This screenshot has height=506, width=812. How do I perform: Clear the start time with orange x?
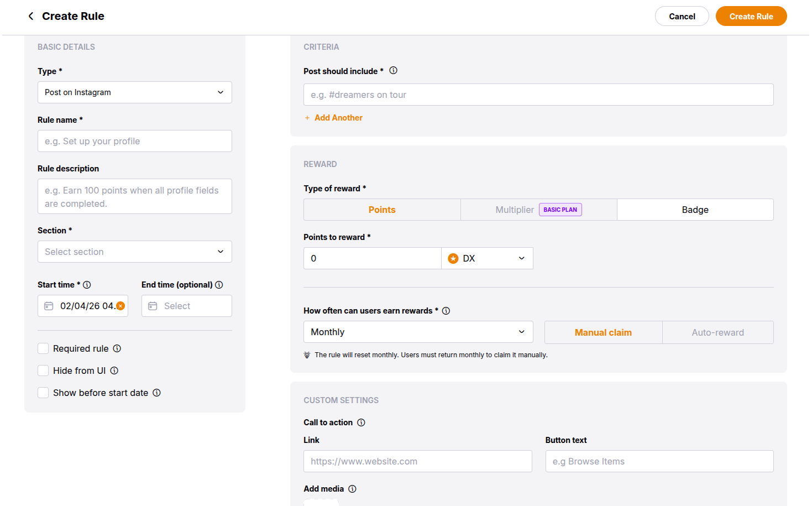tap(121, 306)
